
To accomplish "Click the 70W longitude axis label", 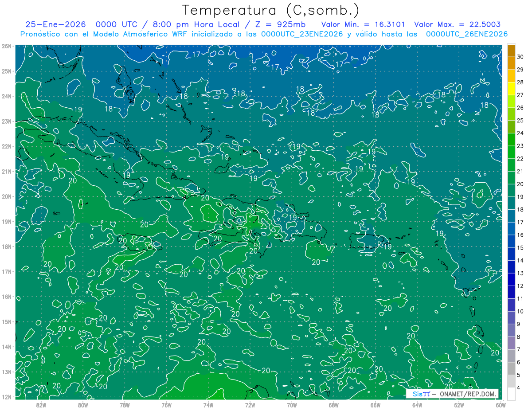I will (292, 404).
